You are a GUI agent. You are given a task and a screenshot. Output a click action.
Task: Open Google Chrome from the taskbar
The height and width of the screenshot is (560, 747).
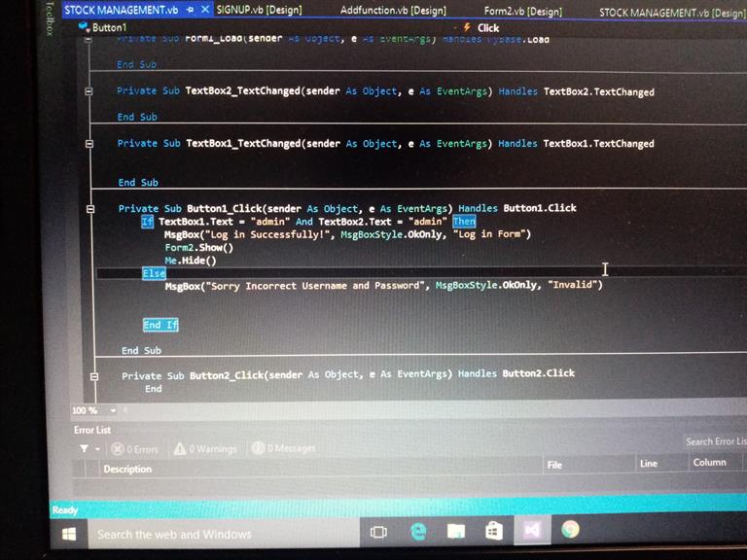click(x=571, y=530)
